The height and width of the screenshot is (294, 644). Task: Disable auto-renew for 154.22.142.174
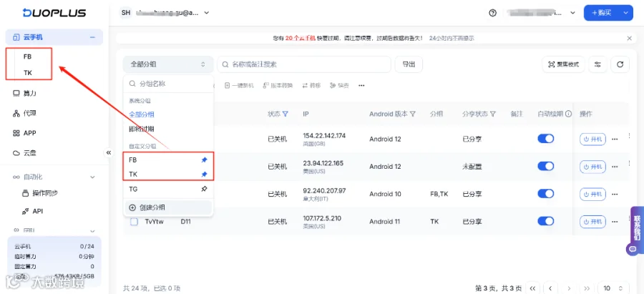(546, 139)
